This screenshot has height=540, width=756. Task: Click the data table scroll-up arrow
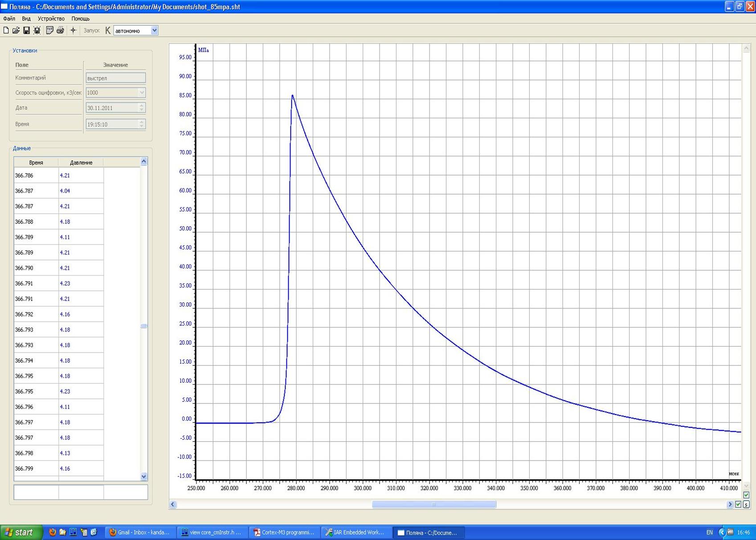click(x=144, y=162)
